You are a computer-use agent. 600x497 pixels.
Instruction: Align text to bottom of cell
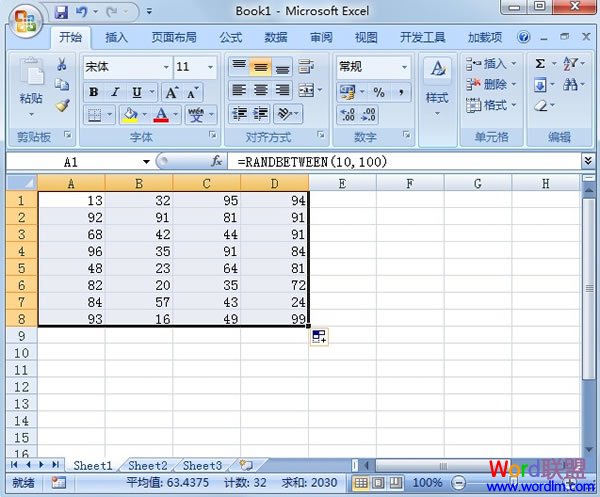tap(282, 66)
